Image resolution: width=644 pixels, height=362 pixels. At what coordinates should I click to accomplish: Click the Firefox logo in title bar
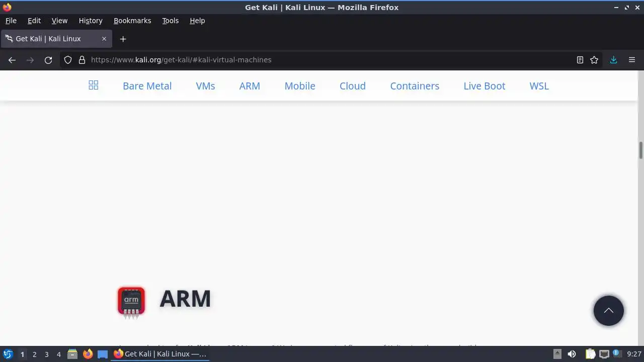[x=7, y=7]
